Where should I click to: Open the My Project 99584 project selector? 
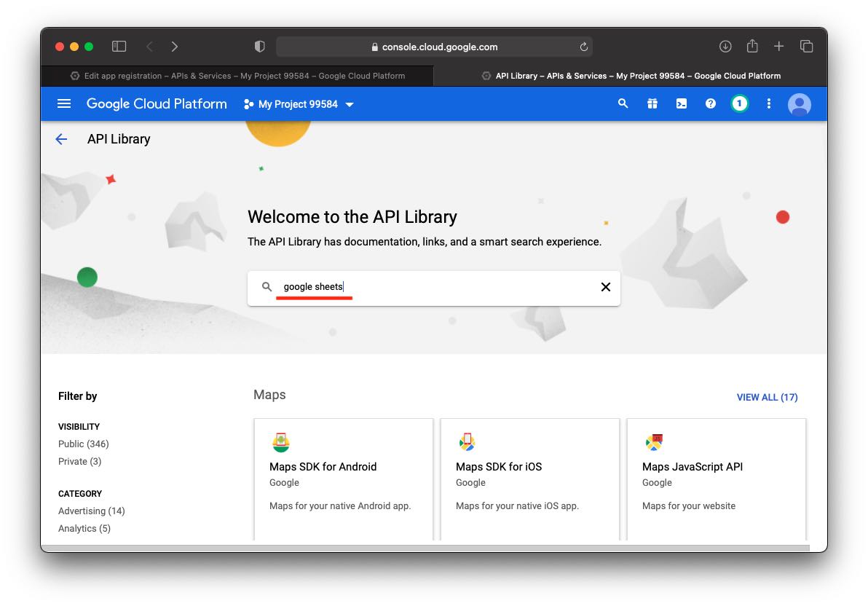[299, 104]
